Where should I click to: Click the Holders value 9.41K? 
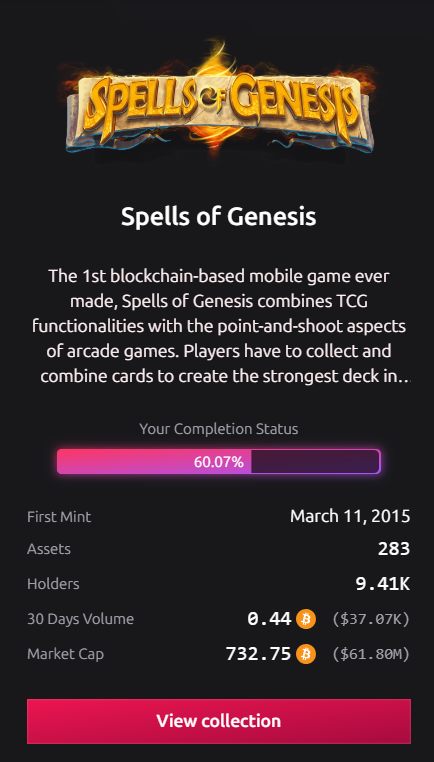click(x=383, y=584)
